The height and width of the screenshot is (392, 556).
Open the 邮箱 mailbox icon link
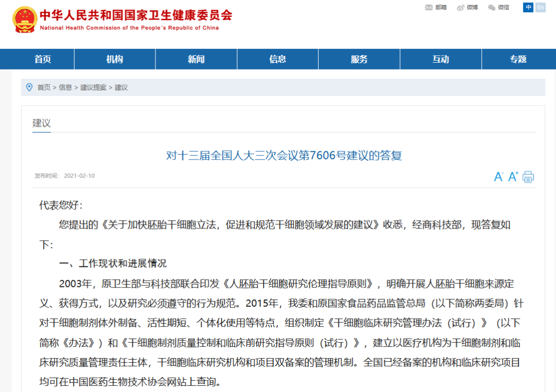(x=436, y=7)
